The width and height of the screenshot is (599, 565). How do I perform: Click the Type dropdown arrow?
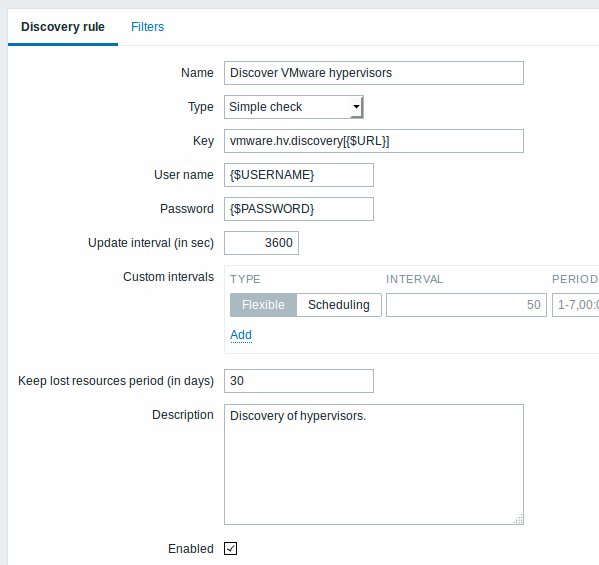coord(356,107)
